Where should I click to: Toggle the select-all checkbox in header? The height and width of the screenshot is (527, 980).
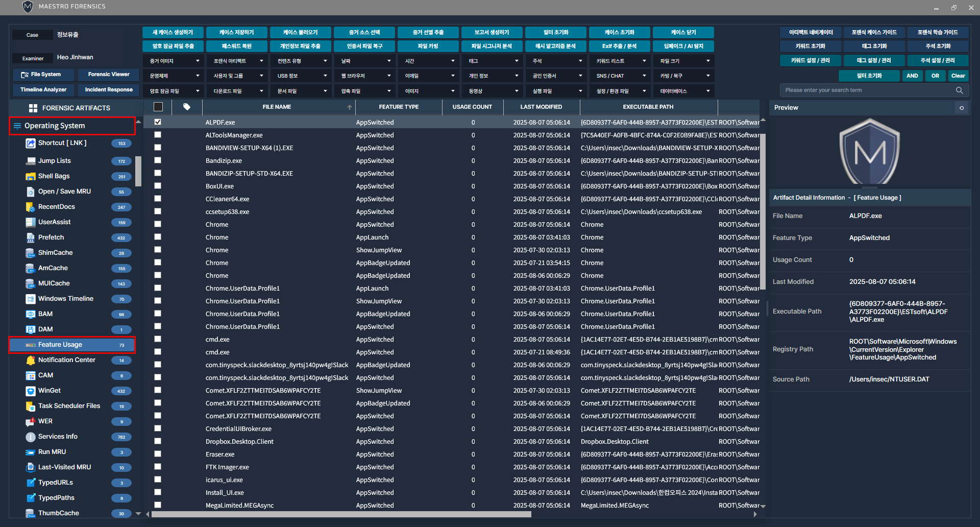click(158, 107)
